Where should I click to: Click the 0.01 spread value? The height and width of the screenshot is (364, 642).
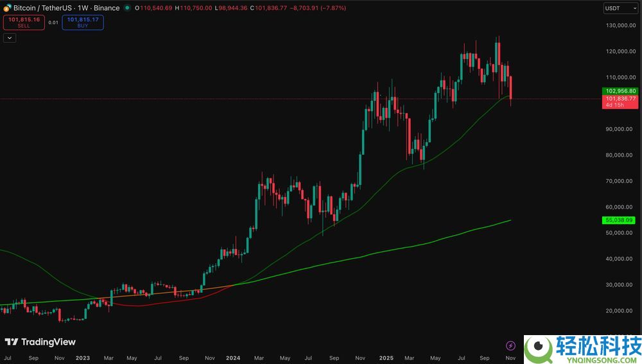[53, 22]
